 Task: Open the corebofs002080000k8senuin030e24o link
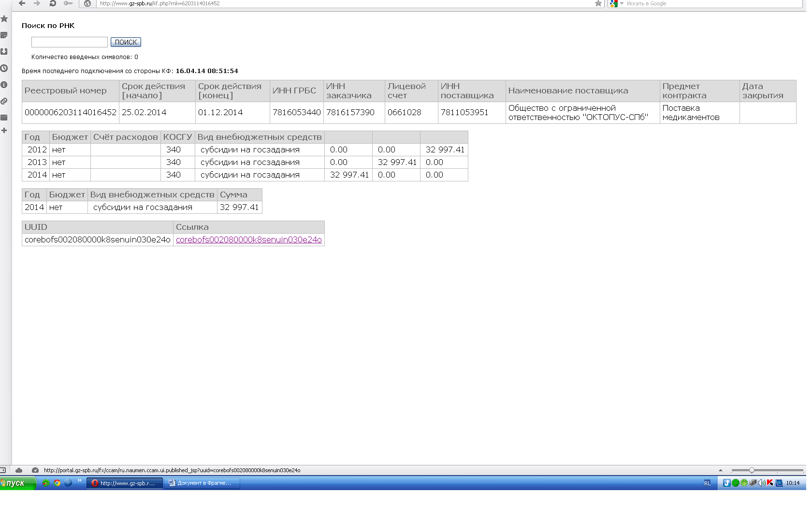click(248, 239)
